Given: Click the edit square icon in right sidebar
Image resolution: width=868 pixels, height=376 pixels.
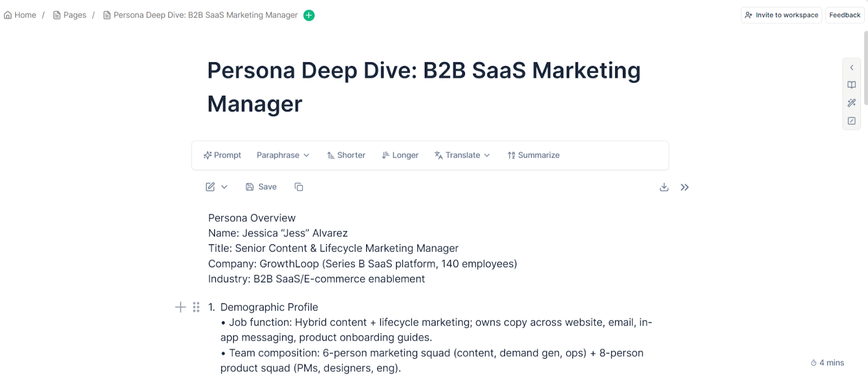Looking at the screenshot, I should point(852,121).
